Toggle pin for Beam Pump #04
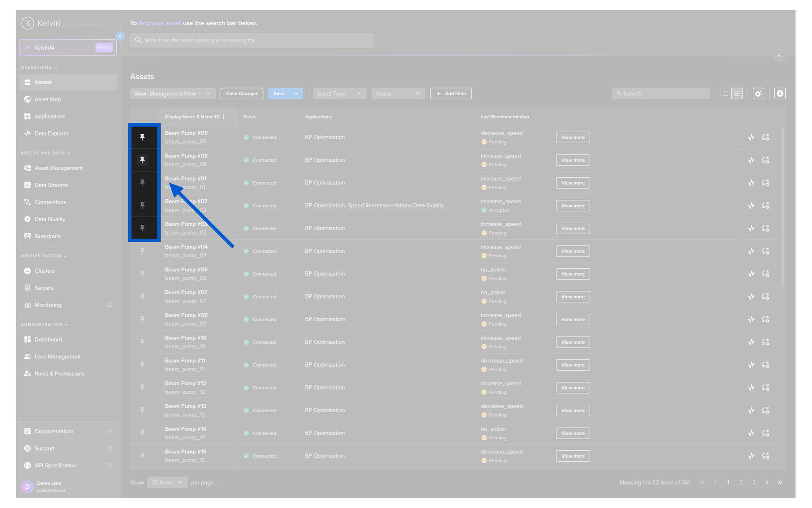812x508 pixels. 143,251
